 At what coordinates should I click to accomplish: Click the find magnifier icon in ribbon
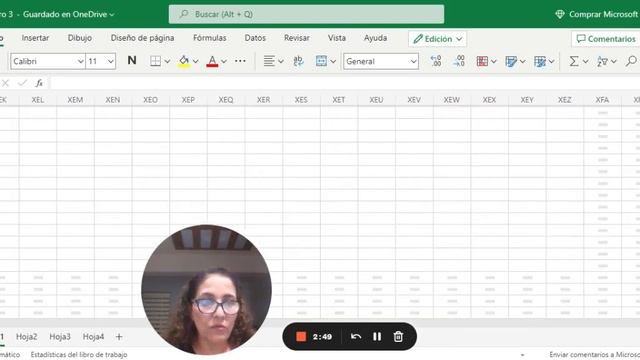pyautogui.click(x=631, y=61)
